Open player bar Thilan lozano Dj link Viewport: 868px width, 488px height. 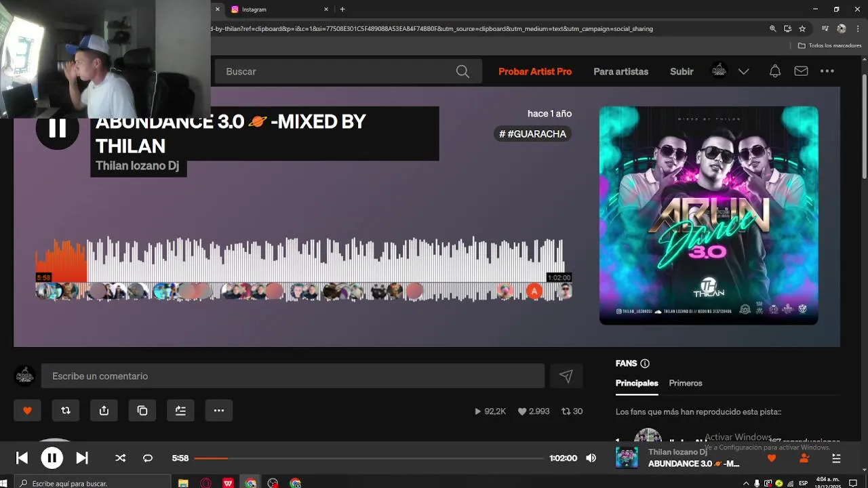point(677,452)
